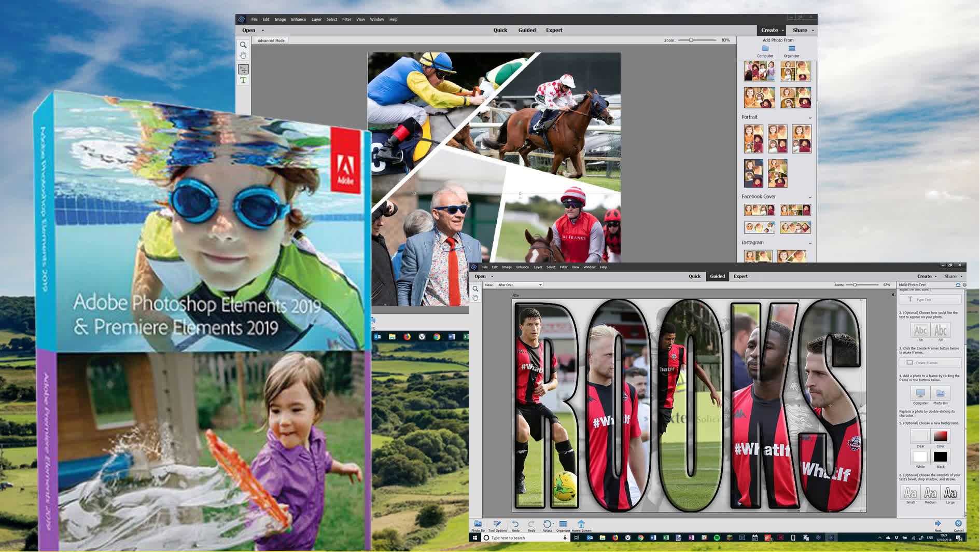Screen dimensions: 980x552
Task: Undo the last action
Action: [x=515, y=526]
